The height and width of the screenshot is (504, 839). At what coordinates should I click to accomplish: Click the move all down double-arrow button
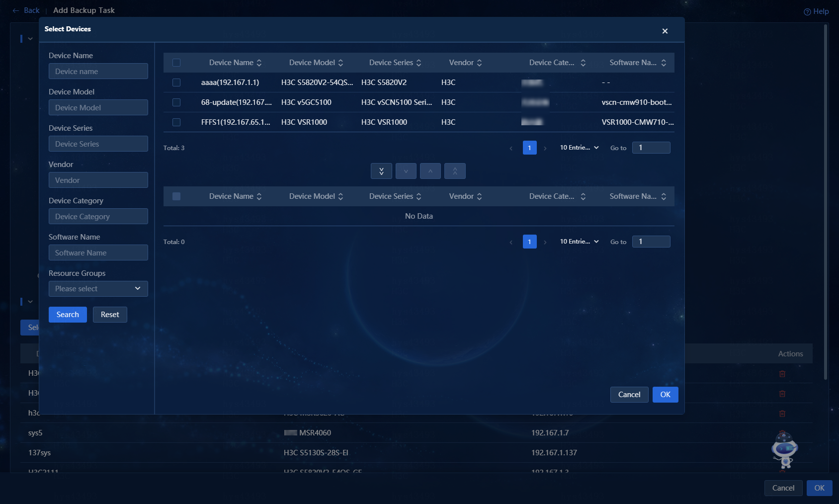click(x=381, y=171)
